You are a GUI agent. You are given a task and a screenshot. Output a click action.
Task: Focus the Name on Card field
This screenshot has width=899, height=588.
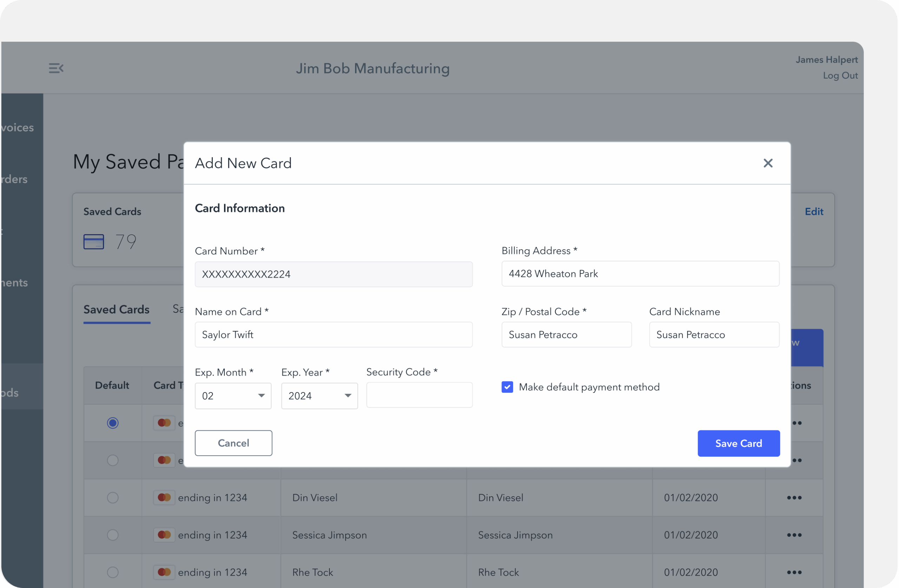[x=334, y=335]
